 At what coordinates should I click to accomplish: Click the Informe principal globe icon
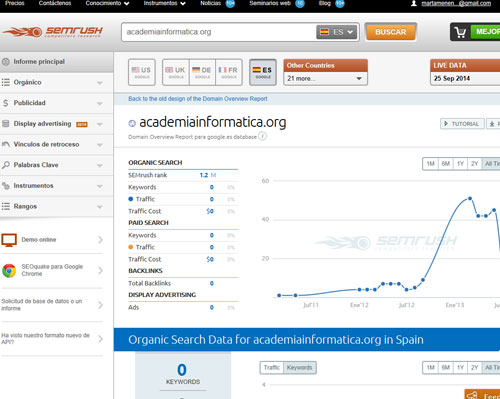6,62
